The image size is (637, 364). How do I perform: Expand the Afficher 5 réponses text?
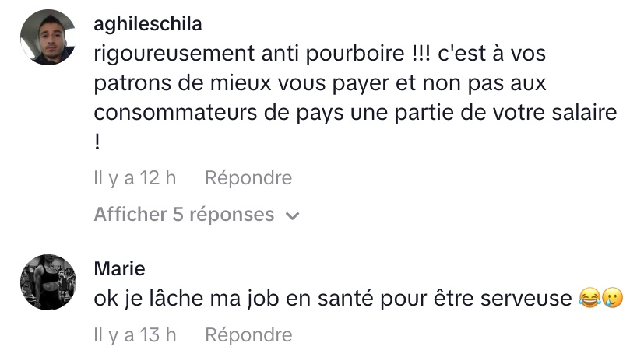coord(184,214)
